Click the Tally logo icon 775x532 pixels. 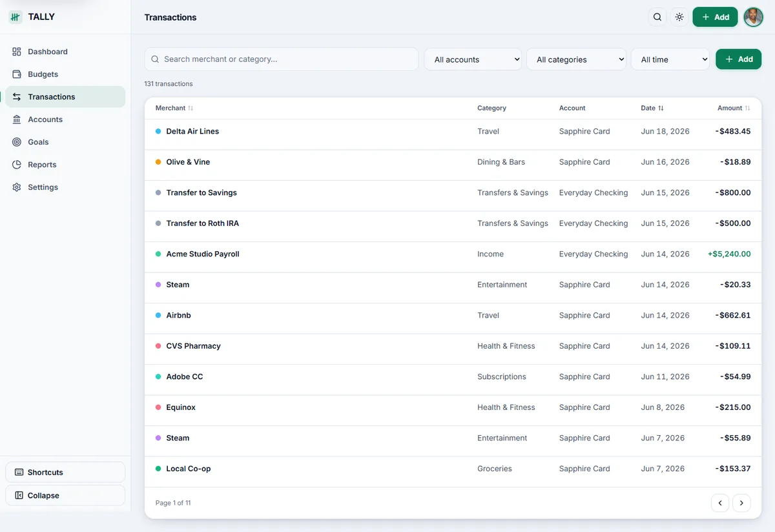point(15,17)
